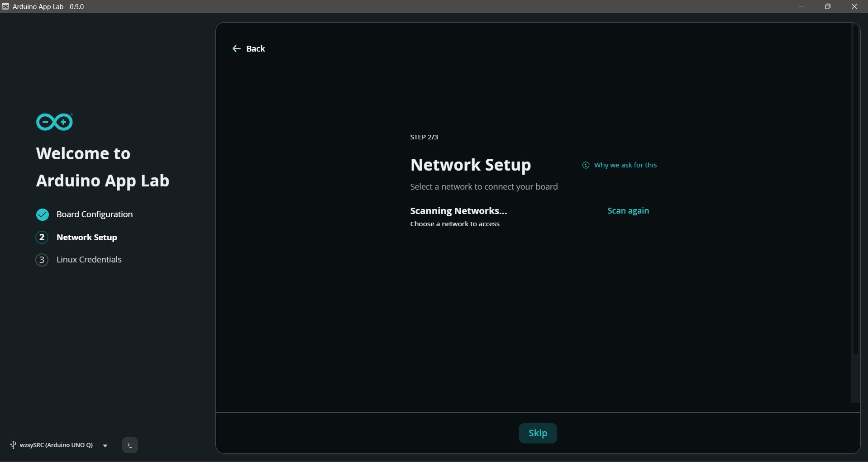Image resolution: width=868 pixels, height=462 pixels.
Task: Open 'Why we ask for this' link
Action: click(625, 165)
